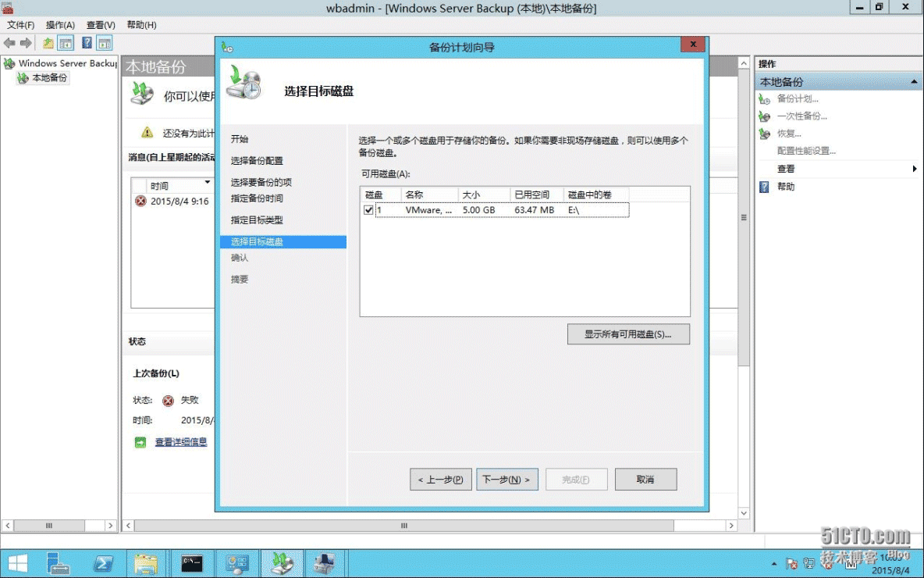Open the 查看(V) menu
The image size is (924, 578).
(x=101, y=25)
